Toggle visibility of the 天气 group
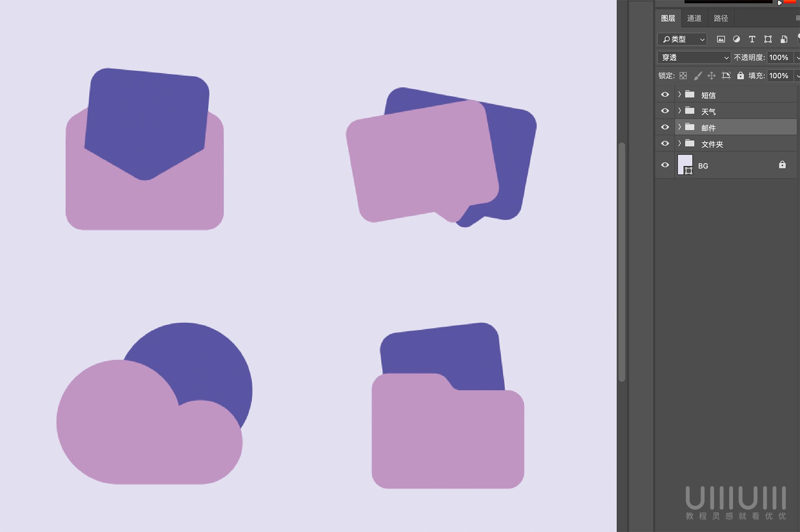Viewport: 800px width, 532px height. point(665,111)
